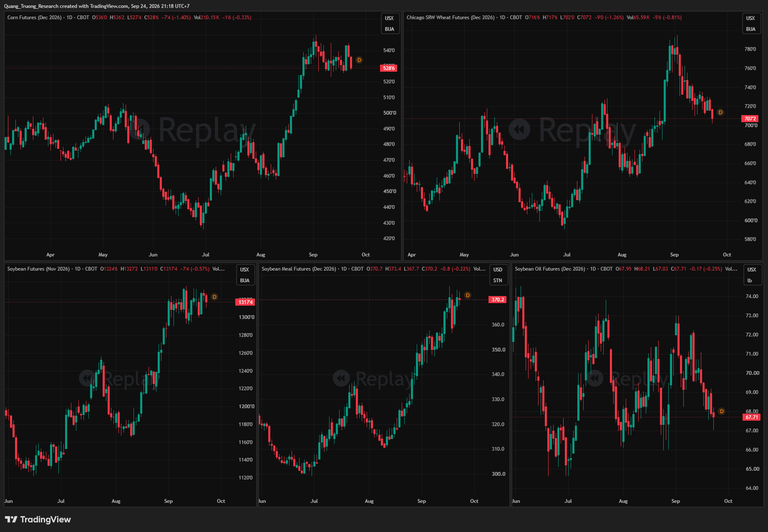Click the 528'6 price label on Corn axis
Viewport: 768px width, 532px height.
(x=388, y=68)
